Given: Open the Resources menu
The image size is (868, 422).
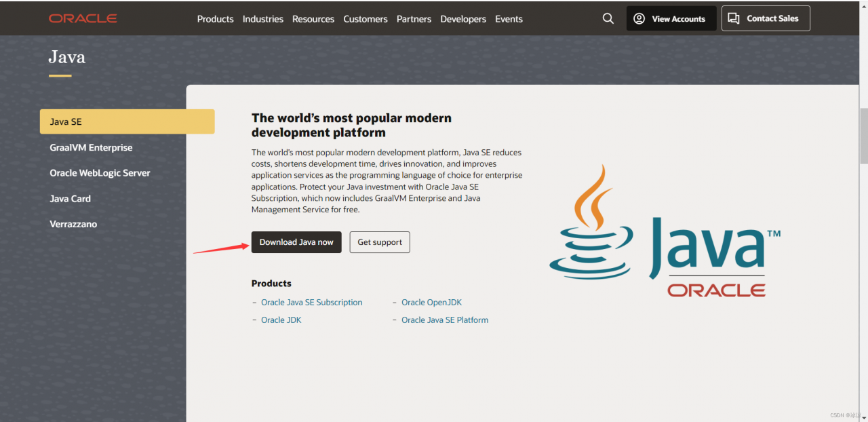Looking at the screenshot, I should click(313, 19).
